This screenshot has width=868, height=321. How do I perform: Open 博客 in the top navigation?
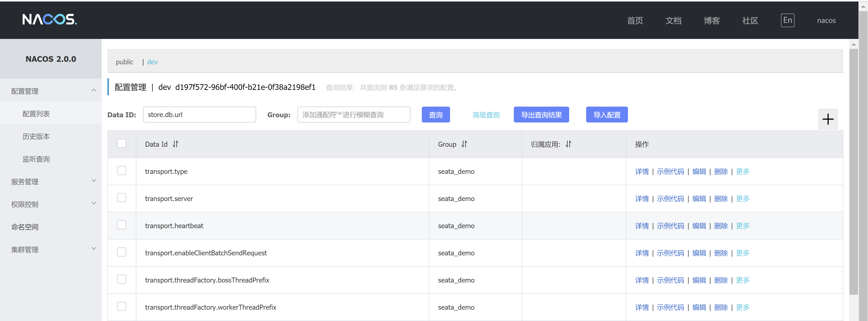[712, 21]
